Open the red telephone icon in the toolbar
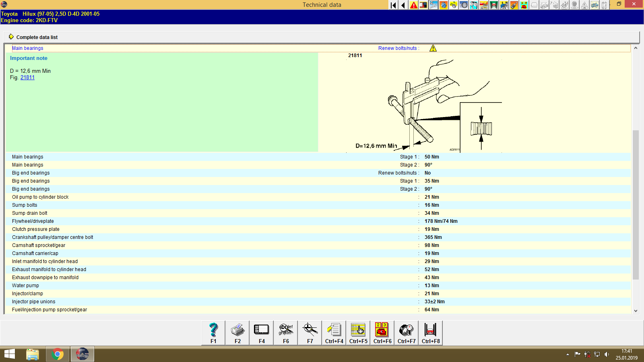Image resolution: width=644 pixels, height=362 pixels. [x=523, y=5]
